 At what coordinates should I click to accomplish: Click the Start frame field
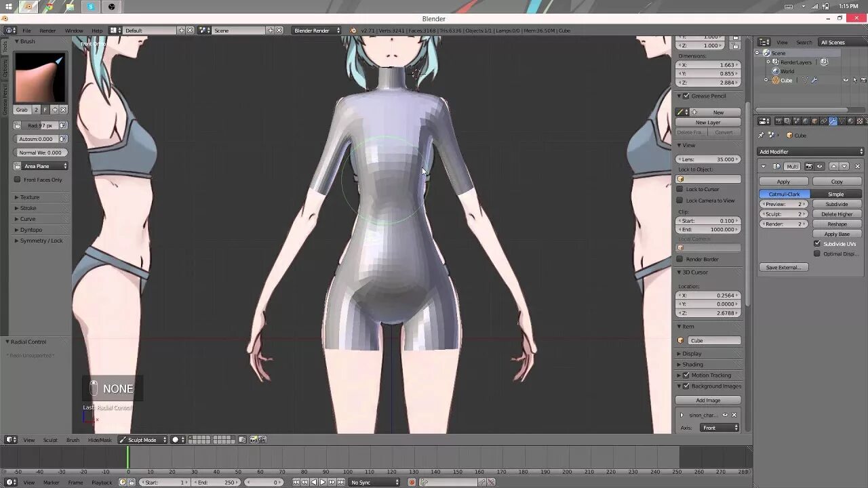(x=165, y=483)
